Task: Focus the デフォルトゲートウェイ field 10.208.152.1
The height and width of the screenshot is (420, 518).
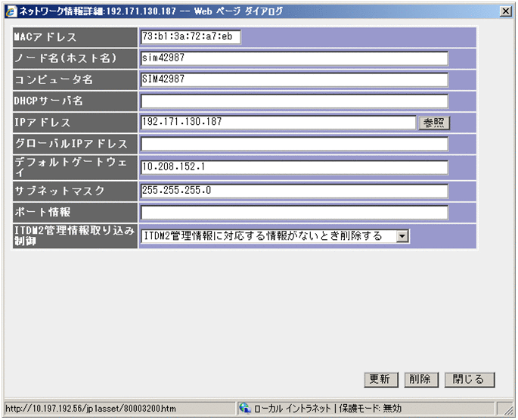Action: click(x=294, y=167)
